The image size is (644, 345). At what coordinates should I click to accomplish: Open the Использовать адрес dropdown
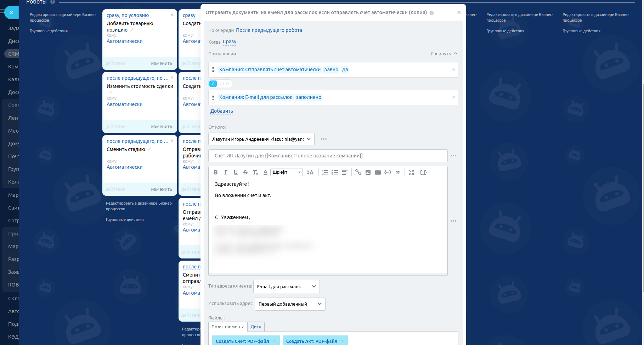(290, 304)
